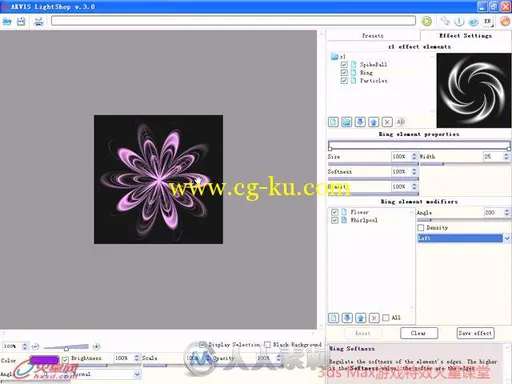Add a new Ring modifier icon
Screen dimensions: 512x384
[x=333, y=318]
